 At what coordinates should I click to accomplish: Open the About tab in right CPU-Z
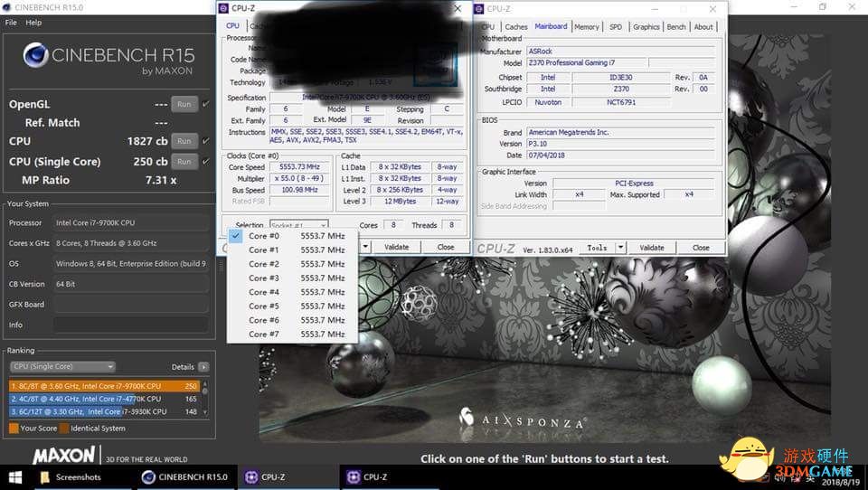point(703,26)
